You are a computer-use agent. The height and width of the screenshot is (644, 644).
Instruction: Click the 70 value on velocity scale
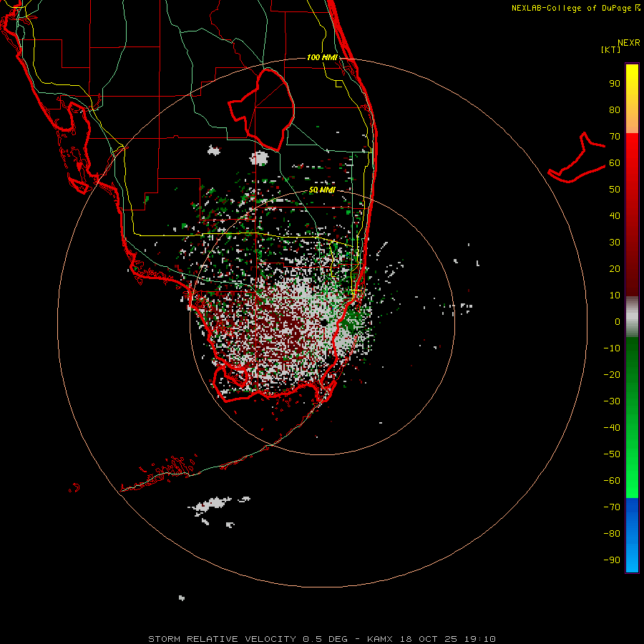pyautogui.click(x=615, y=137)
